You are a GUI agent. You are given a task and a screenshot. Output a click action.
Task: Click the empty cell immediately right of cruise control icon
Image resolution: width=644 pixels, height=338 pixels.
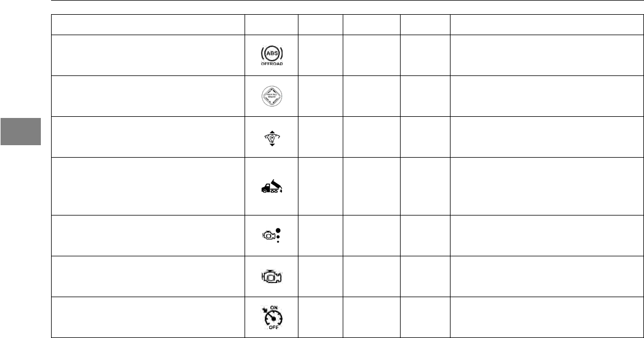click(321, 318)
